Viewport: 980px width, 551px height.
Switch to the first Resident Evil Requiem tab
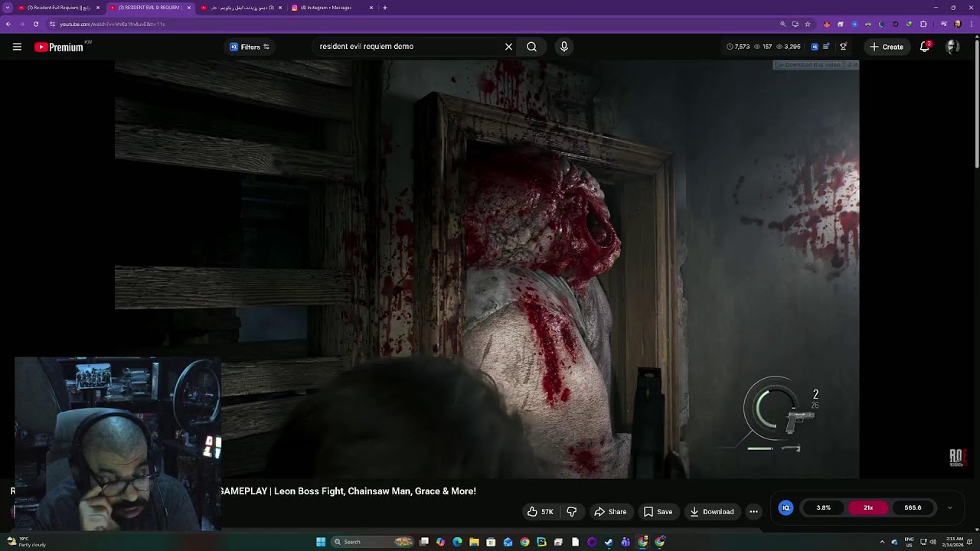(x=60, y=8)
